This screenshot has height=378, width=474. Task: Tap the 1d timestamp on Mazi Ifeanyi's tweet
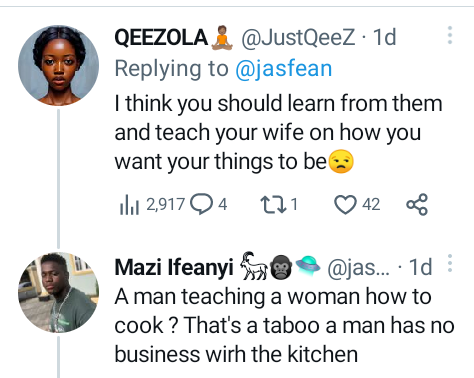click(420, 267)
